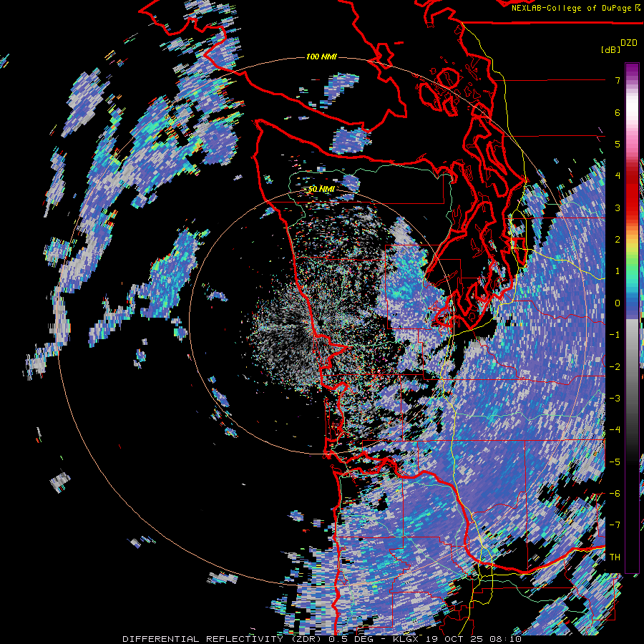
Task: Click the 0 tick label on scale
Action: pyautogui.click(x=618, y=303)
